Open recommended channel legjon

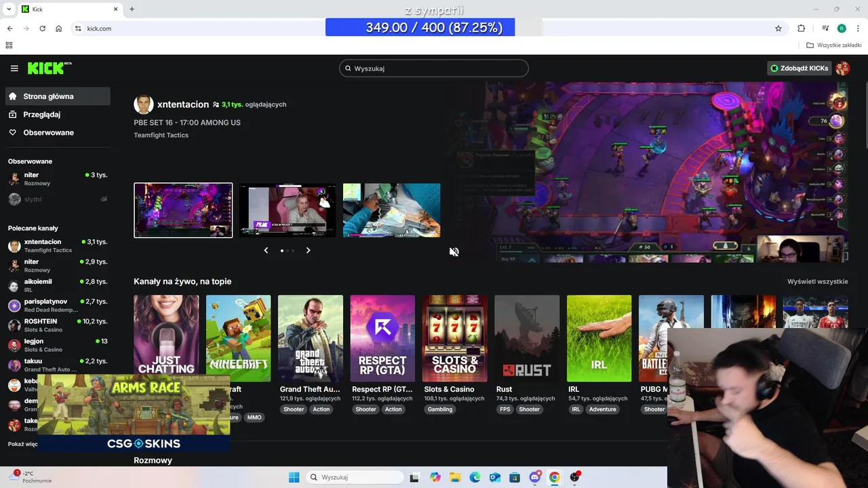pos(58,345)
